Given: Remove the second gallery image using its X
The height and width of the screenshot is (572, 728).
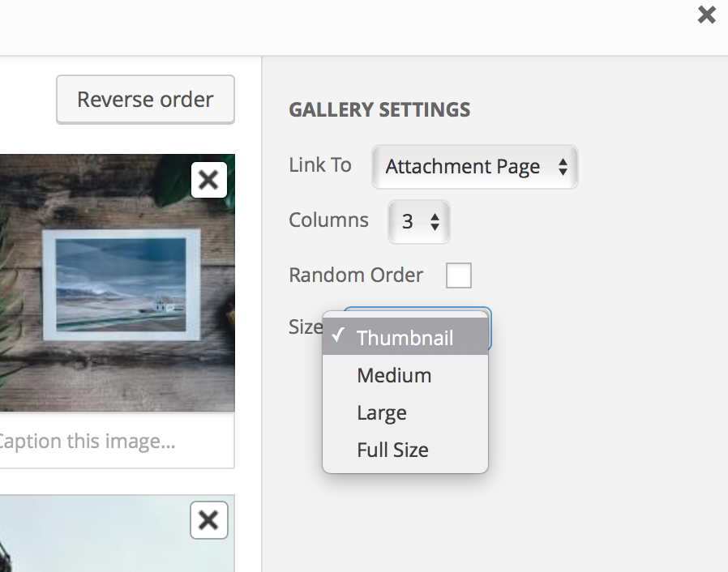Looking at the screenshot, I should [x=208, y=520].
